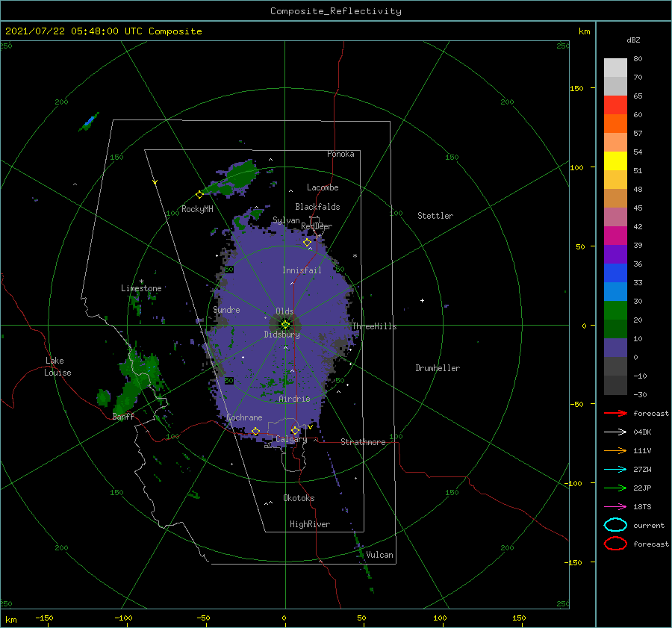The height and width of the screenshot is (628, 672).
Task: Click the Olds label
Action: point(284,311)
